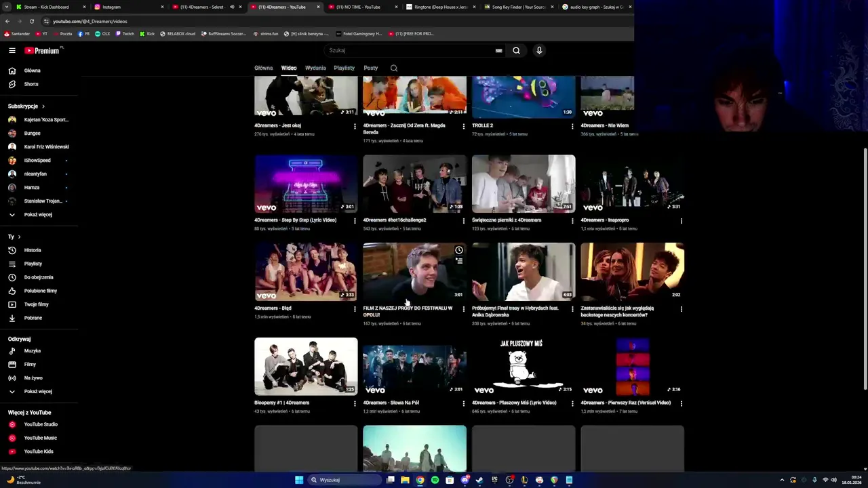This screenshot has height=488, width=868.
Task: Select the Wideo channel tab
Action: coord(289,68)
